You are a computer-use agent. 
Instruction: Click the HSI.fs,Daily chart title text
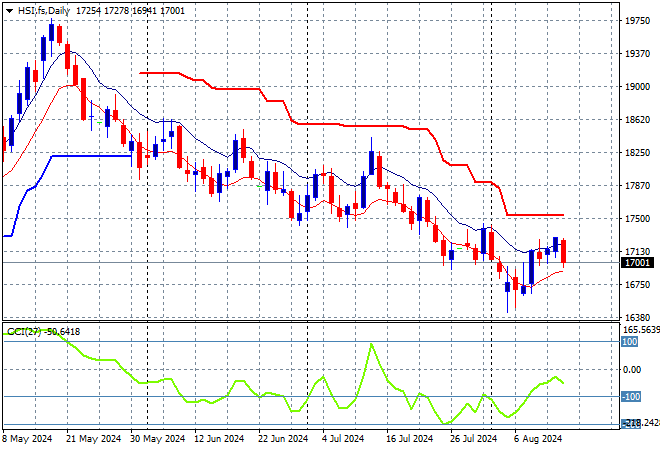click(x=44, y=11)
